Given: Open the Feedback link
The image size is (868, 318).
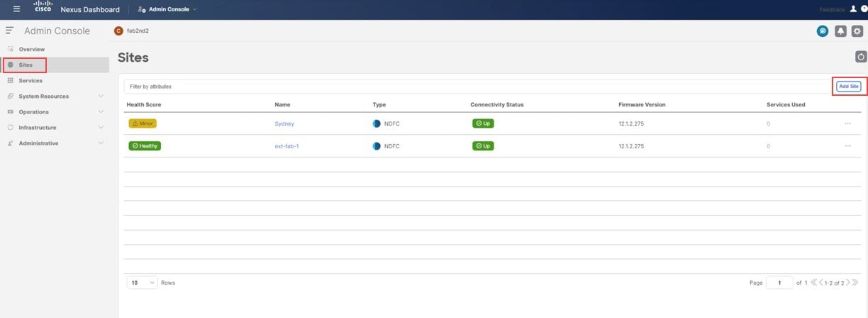Looking at the screenshot, I should tap(832, 9).
